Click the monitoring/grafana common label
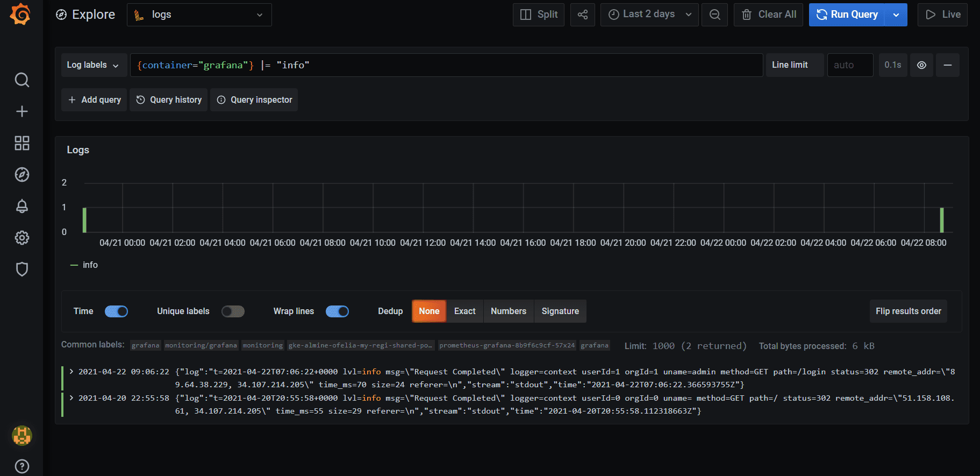 (x=201, y=345)
